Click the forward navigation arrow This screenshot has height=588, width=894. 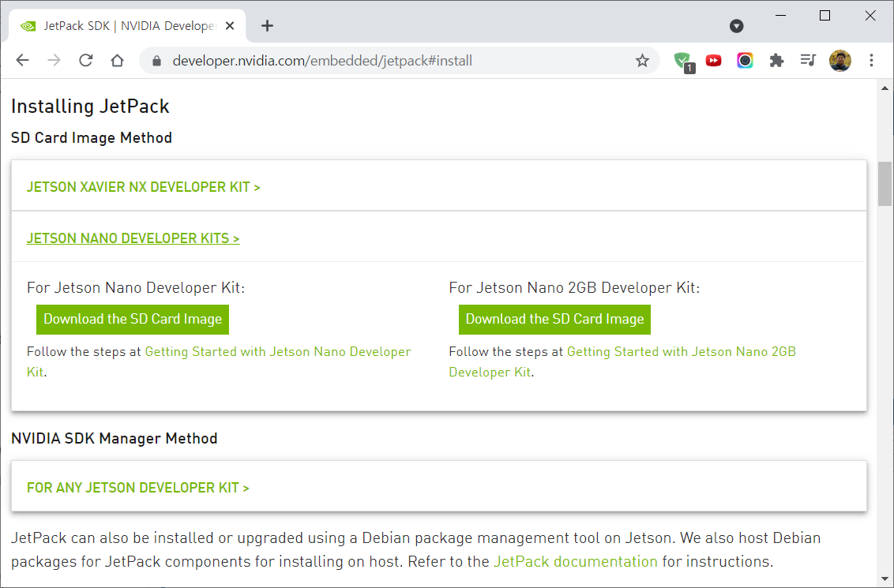54,61
